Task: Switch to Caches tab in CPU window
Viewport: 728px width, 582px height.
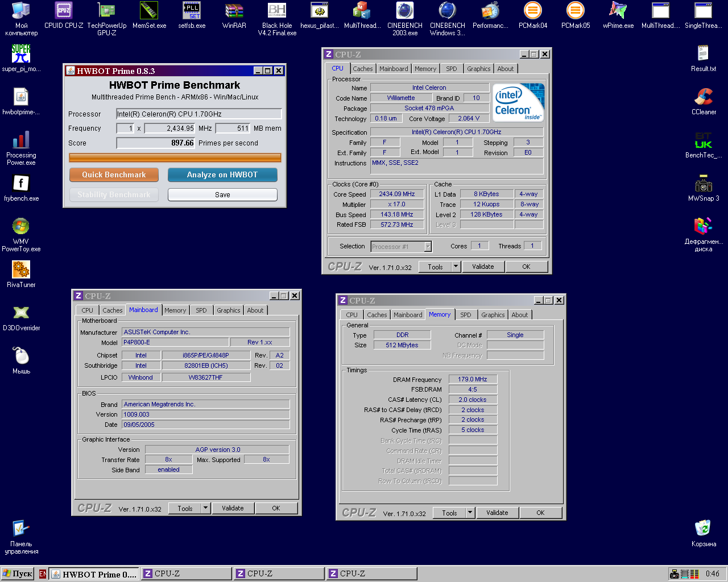Action: (x=363, y=69)
